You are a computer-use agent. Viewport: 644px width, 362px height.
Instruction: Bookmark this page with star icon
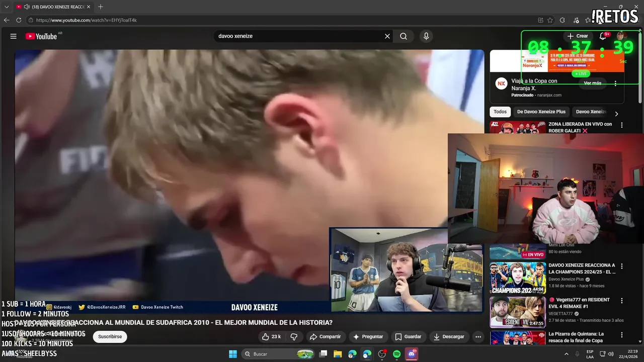pyautogui.click(x=550, y=20)
